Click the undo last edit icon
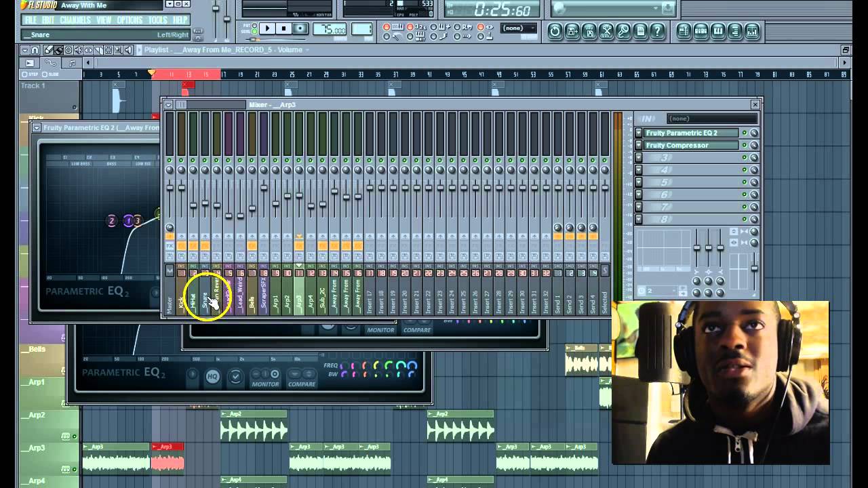Image resolution: width=868 pixels, height=488 pixels. pos(555,31)
